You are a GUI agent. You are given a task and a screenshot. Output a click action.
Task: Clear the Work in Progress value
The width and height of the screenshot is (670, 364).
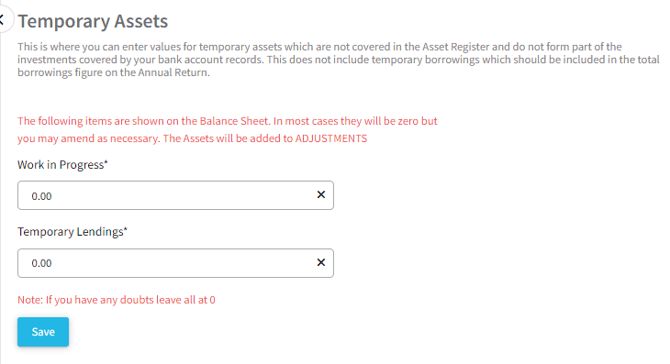coord(321,195)
